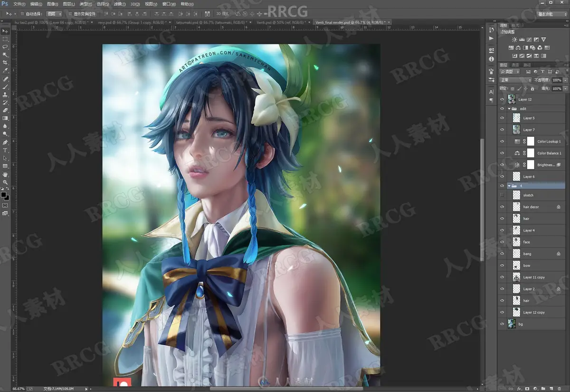Toggle Quick Mask mode in toolbox
This screenshot has height=392, width=570.
pos(5,205)
